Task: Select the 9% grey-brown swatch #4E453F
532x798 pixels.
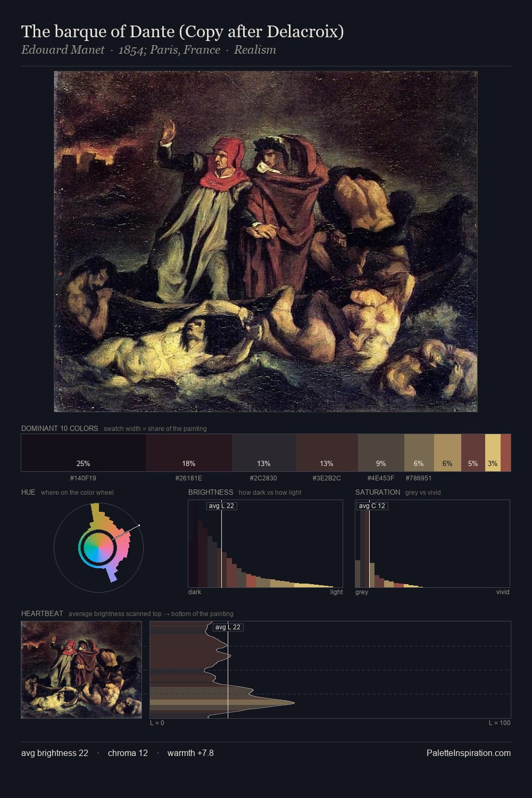Action: click(381, 453)
